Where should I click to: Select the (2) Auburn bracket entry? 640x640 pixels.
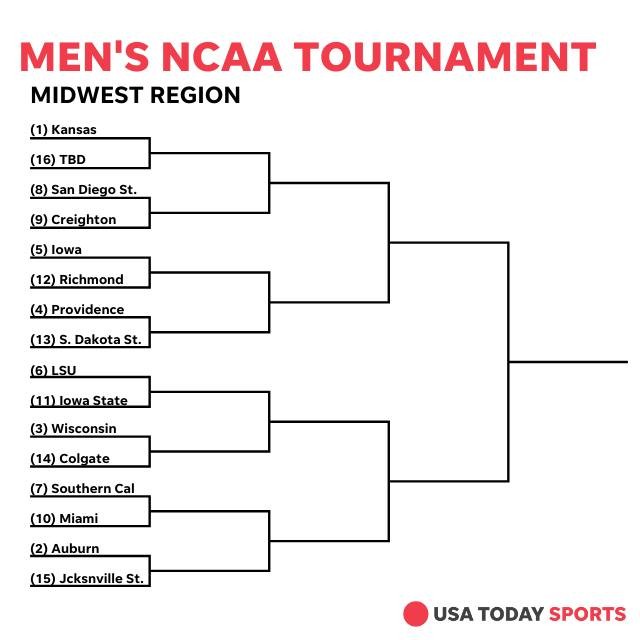[65, 548]
